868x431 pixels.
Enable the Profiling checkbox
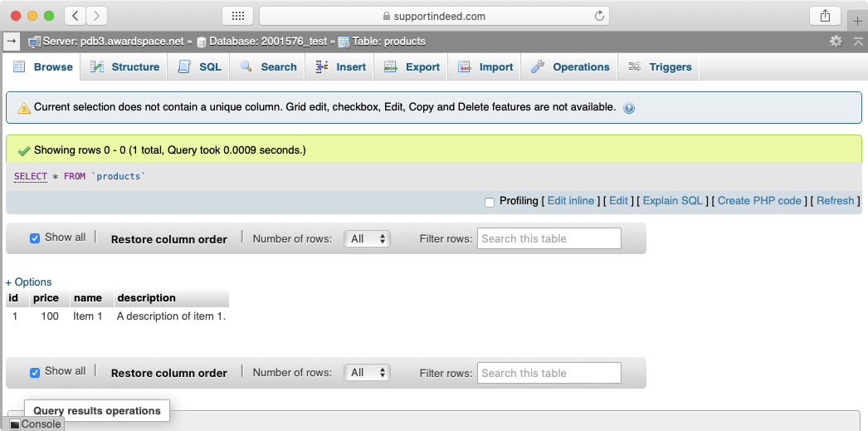490,202
